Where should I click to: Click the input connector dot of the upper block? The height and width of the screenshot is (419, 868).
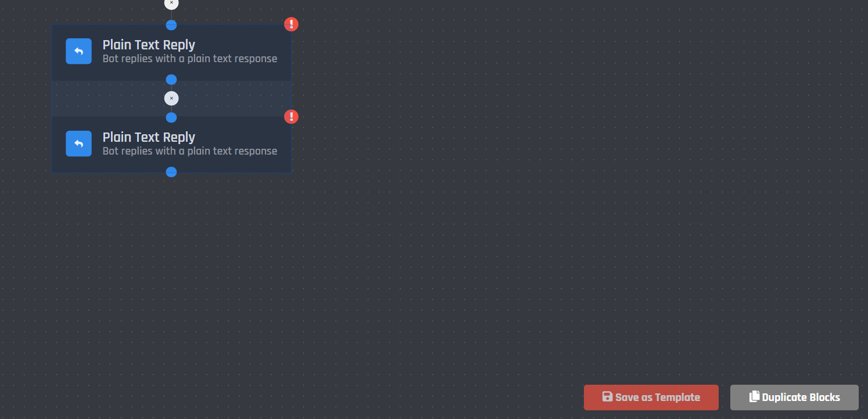(x=171, y=25)
